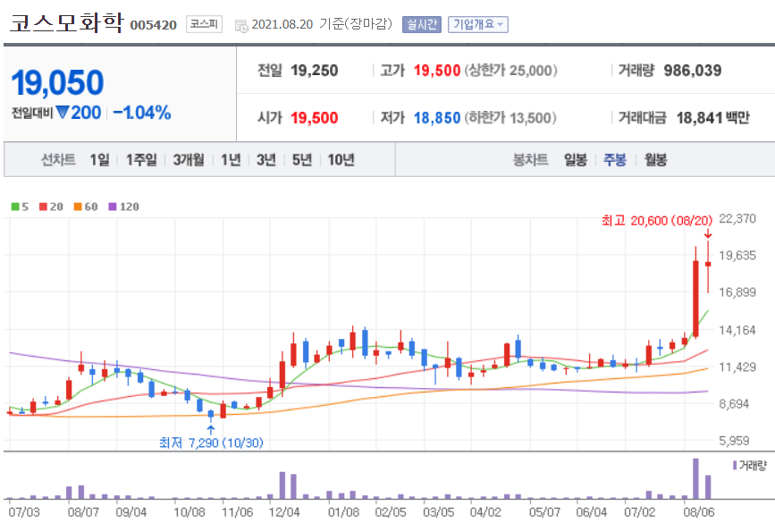Click the 실시간 real-time button
This screenshot has width=775, height=532.
422,24
